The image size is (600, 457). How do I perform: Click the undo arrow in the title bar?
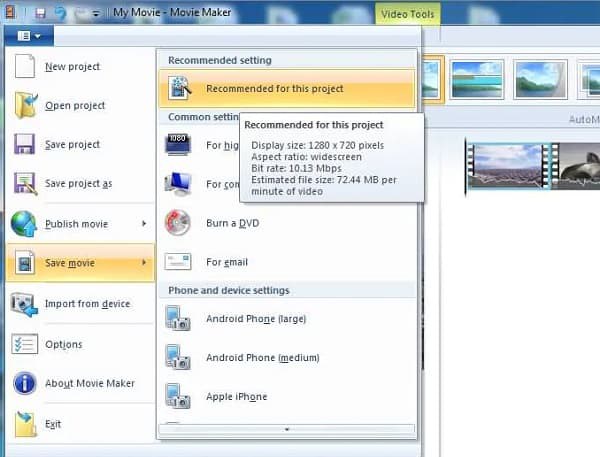pyautogui.click(x=60, y=13)
